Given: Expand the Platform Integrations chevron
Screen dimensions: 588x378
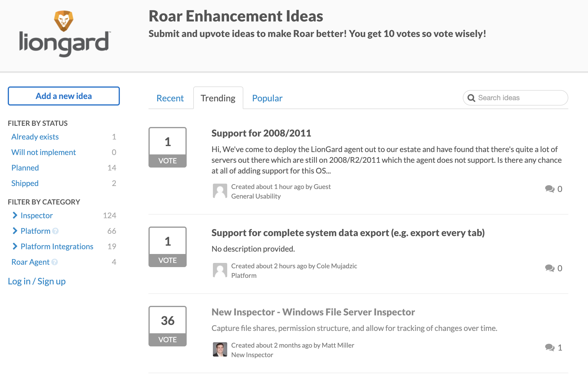Looking at the screenshot, I should (15, 246).
